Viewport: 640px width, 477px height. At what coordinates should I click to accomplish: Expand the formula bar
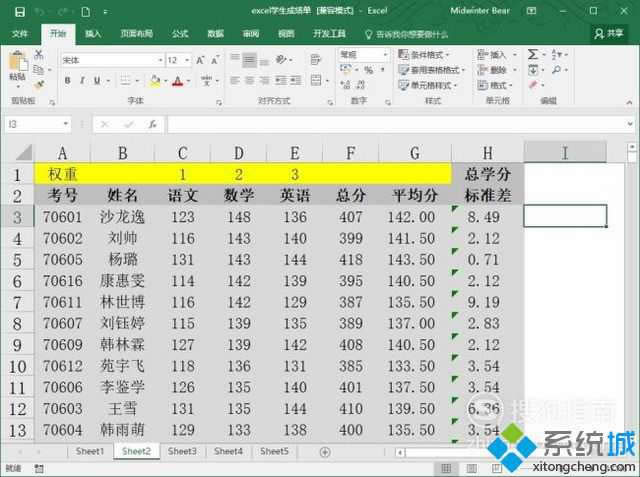630,124
